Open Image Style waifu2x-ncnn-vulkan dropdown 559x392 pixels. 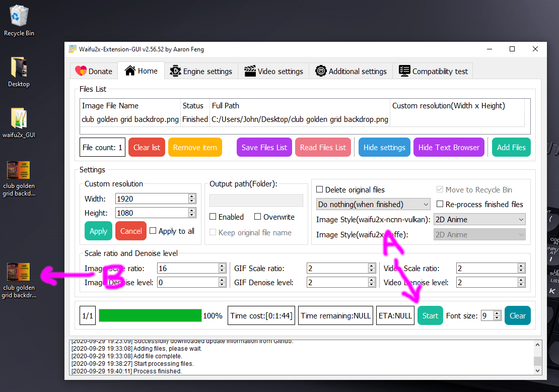point(479,219)
